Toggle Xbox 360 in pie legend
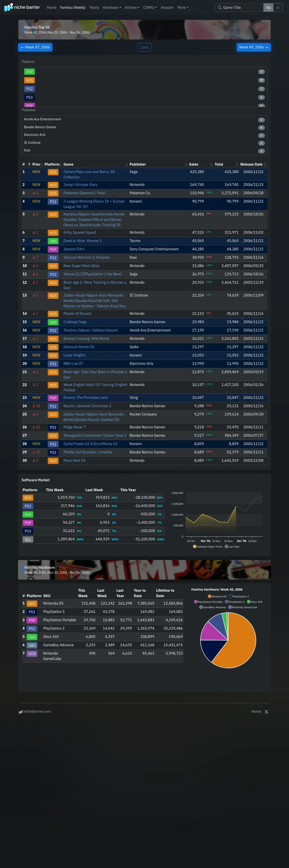The height and width of the screenshot is (868, 289). coord(255,602)
